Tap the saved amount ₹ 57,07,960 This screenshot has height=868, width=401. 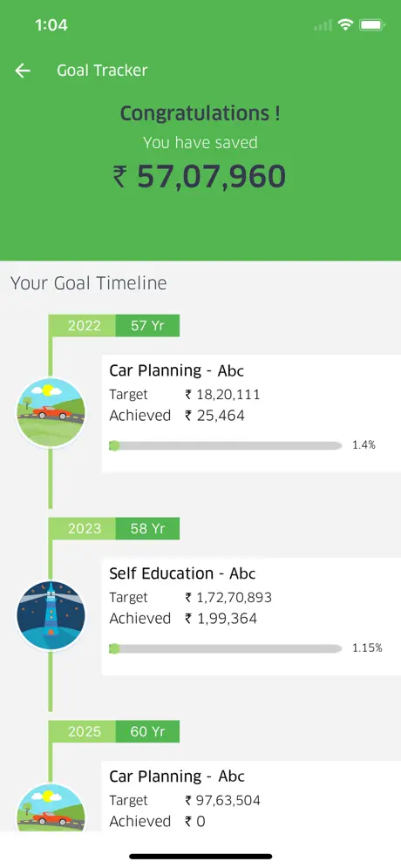tap(200, 177)
